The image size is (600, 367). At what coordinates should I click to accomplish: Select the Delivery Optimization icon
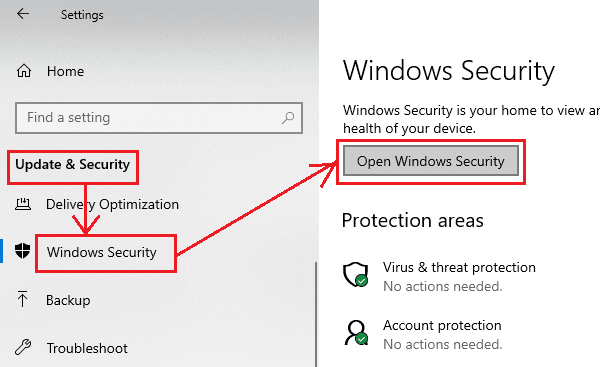(23, 204)
